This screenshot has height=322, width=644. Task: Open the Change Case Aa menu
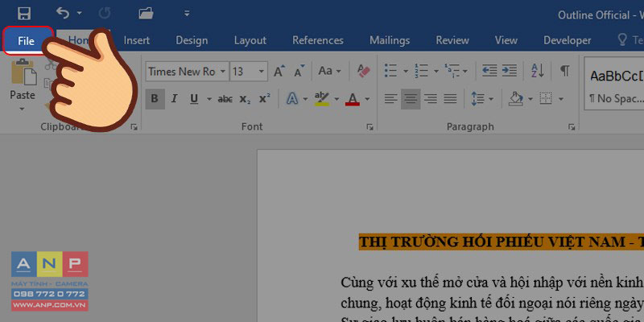(330, 72)
